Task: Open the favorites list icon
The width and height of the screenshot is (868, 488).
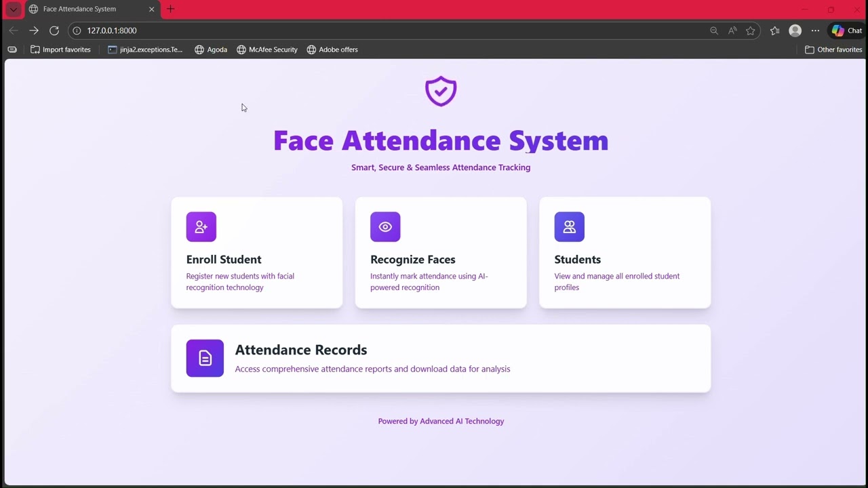Action: [x=775, y=30]
